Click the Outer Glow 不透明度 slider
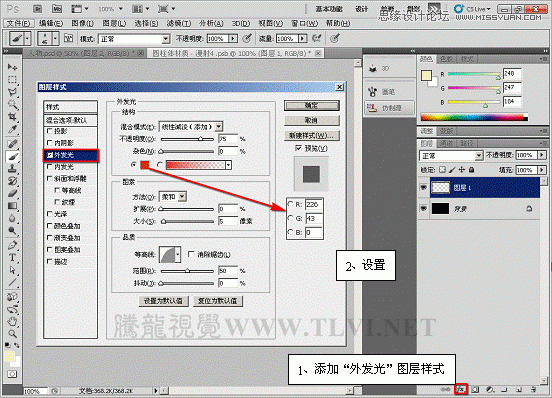The width and height of the screenshot is (552, 398). [187, 139]
